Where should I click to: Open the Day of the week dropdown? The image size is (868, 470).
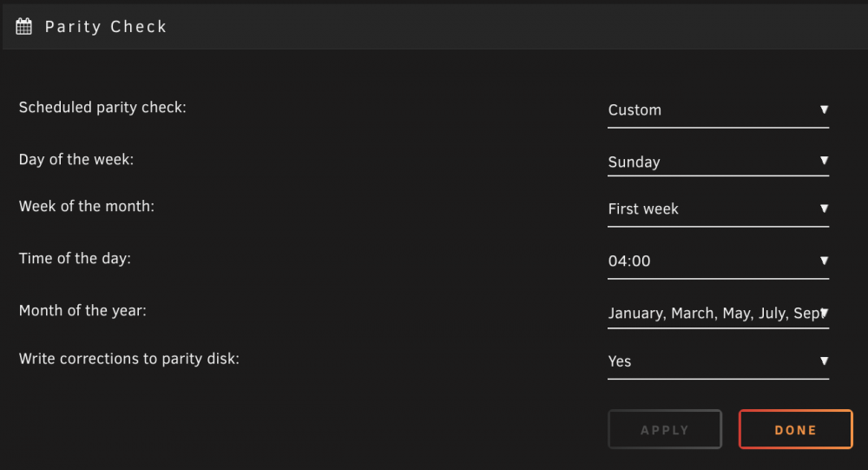click(x=718, y=162)
